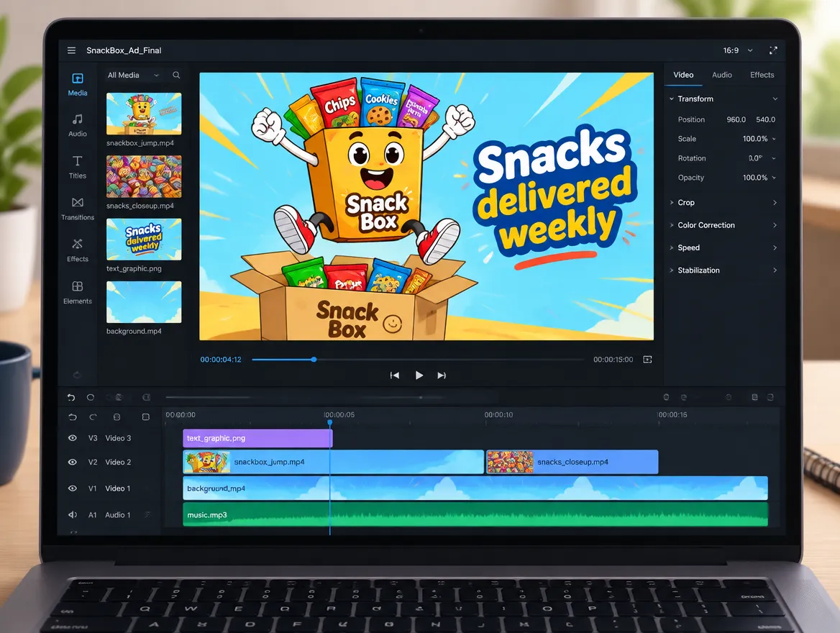
Task: Click the Opacity value 100.0%
Action: pyautogui.click(x=755, y=178)
